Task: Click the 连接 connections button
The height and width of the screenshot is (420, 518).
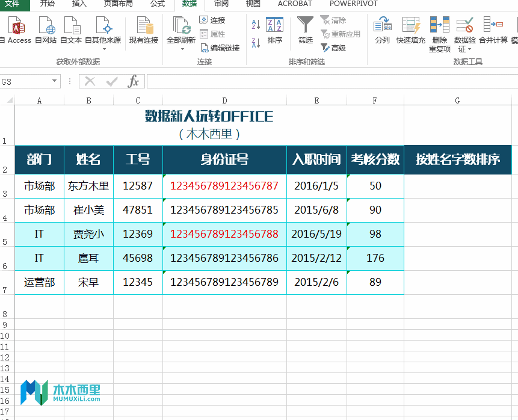Action: point(213,20)
